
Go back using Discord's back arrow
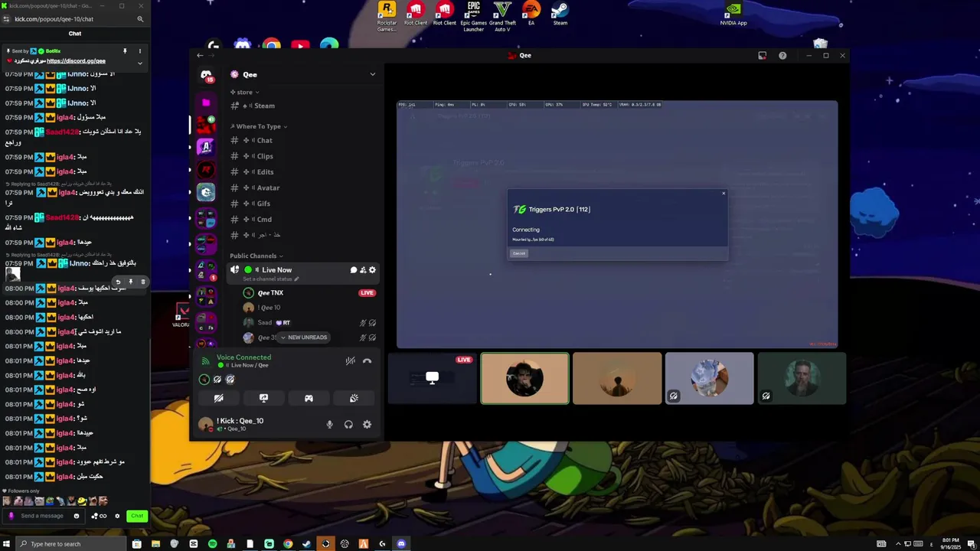tap(200, 55)
